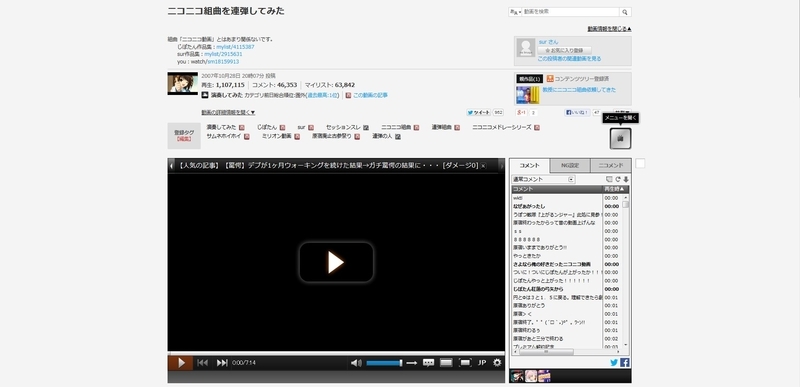
Task: Open dictionary icon beside サムネホイホイ tag
Action: click(x=246, y=137)
